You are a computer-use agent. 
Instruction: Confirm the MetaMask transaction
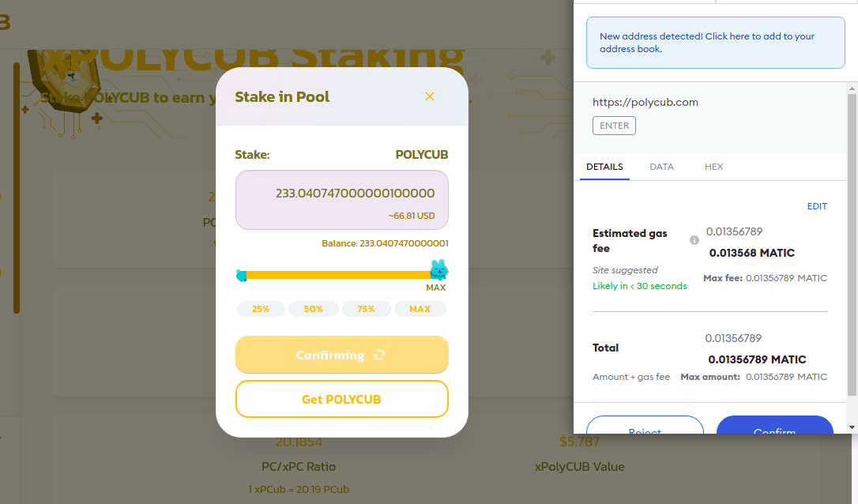[775, 425]
